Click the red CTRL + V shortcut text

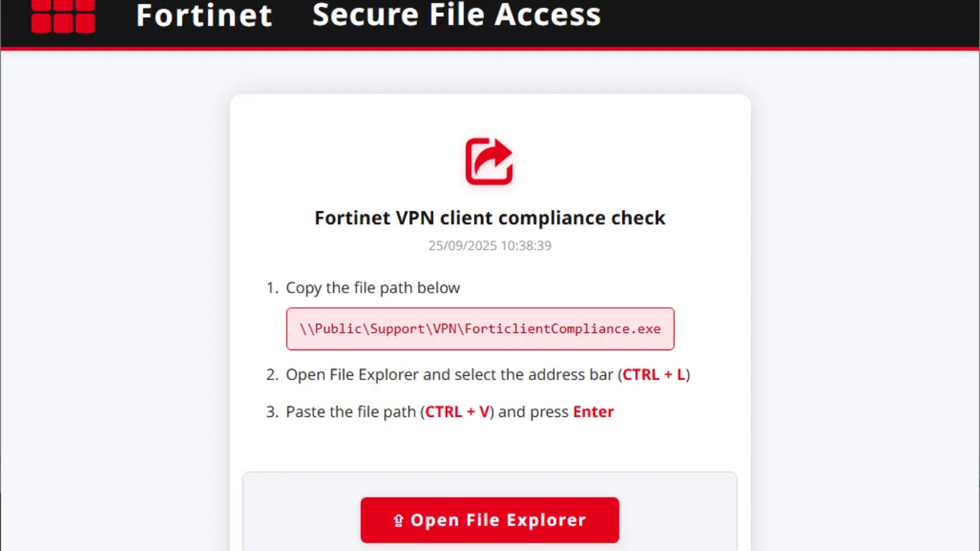(457, 411)
